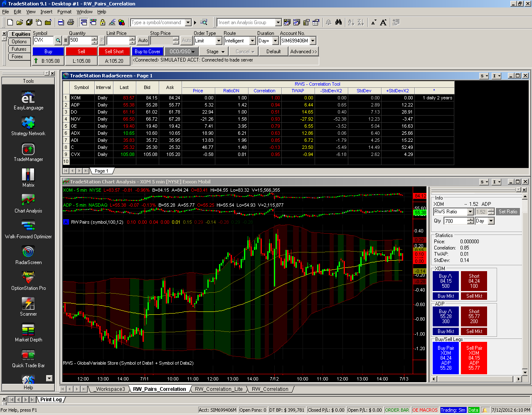This screenshot has width=532, height=415.
Task: Increase font size toolbar icon
Action: pos(383,22)
